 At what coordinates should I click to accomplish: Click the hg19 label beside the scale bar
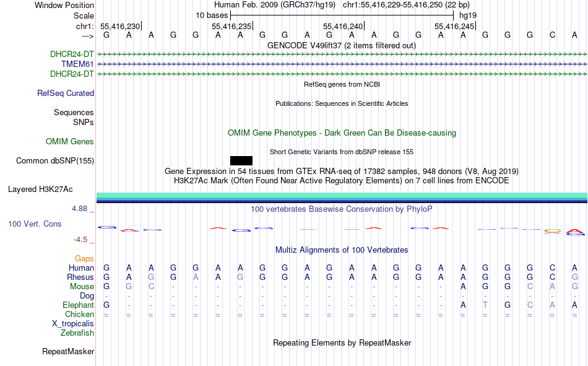click(468, 15)
